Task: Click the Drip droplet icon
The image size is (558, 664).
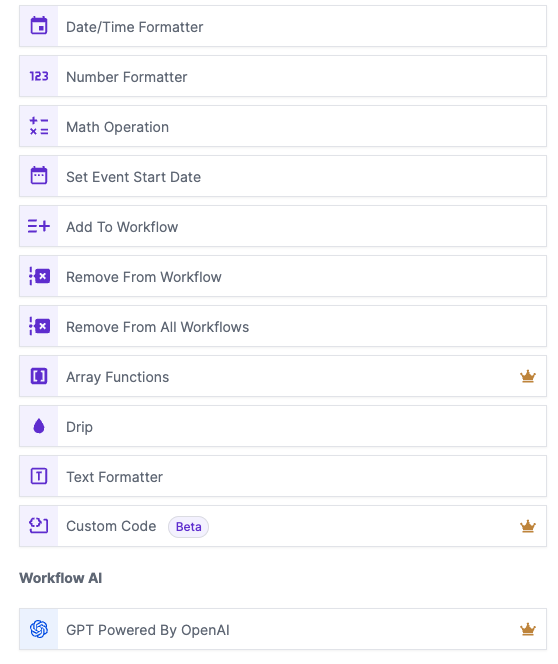Action: [x=39, y=426]
